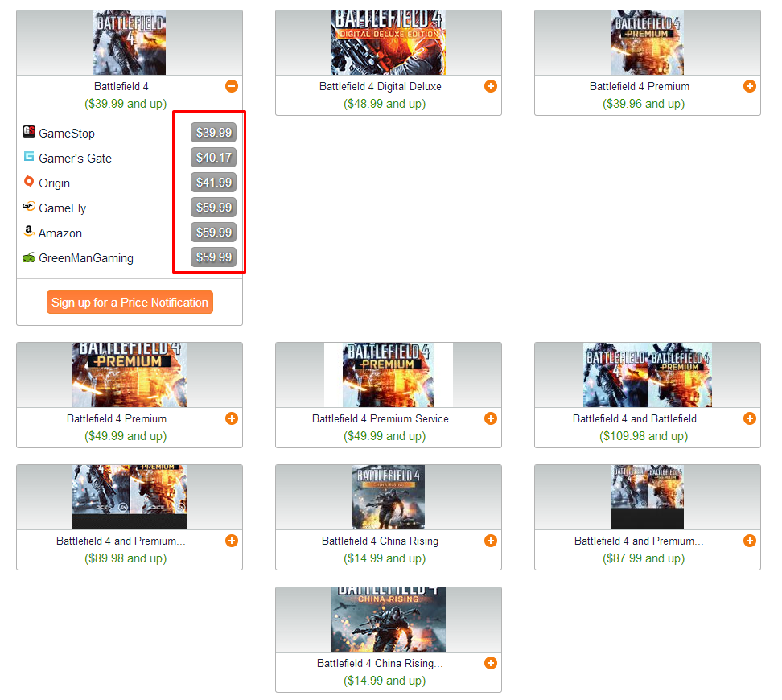Expand the $39.96 Battlefield 4 Premium card

point(750,86)
